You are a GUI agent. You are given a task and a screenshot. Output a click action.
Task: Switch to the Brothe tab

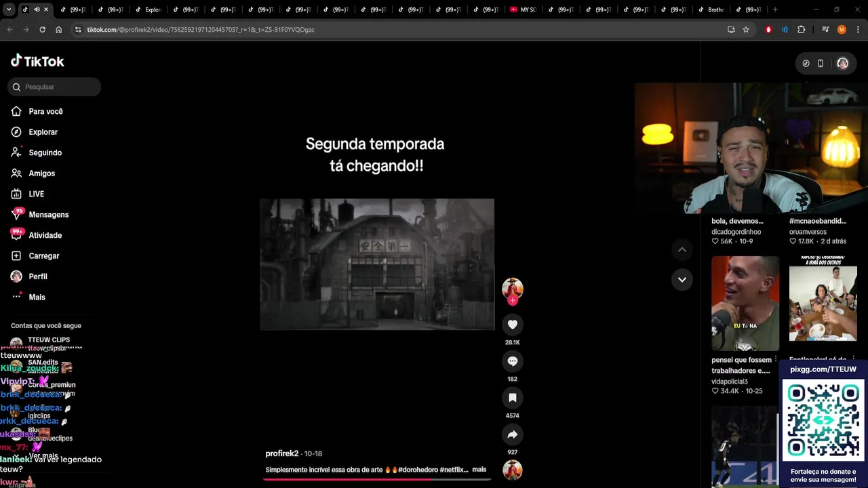[711, 9]
